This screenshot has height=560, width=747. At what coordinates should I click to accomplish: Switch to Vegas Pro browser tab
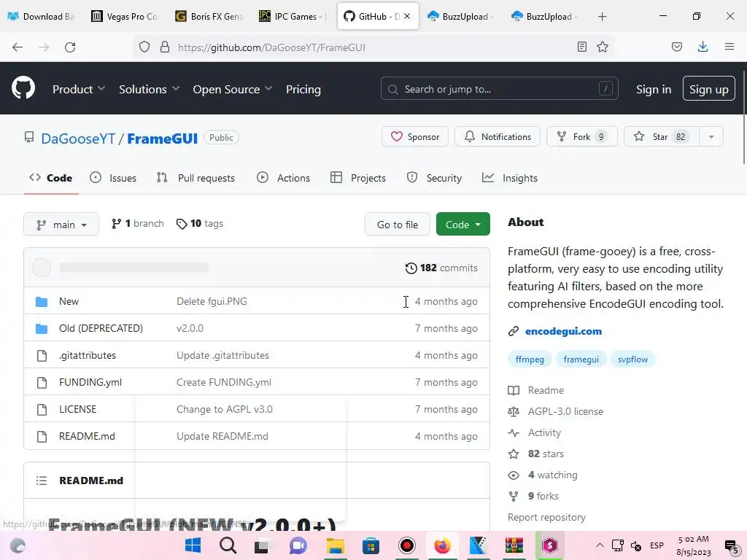[124, 16]
